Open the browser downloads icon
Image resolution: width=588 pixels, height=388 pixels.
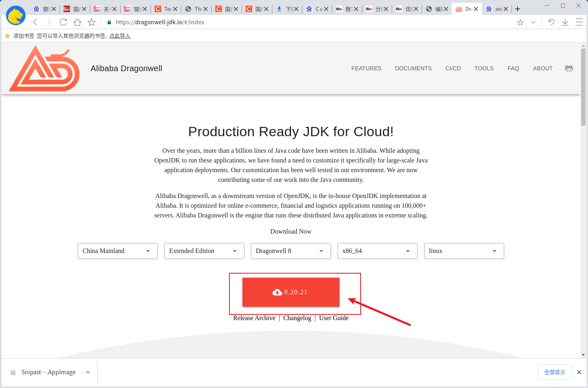point(565,22)
